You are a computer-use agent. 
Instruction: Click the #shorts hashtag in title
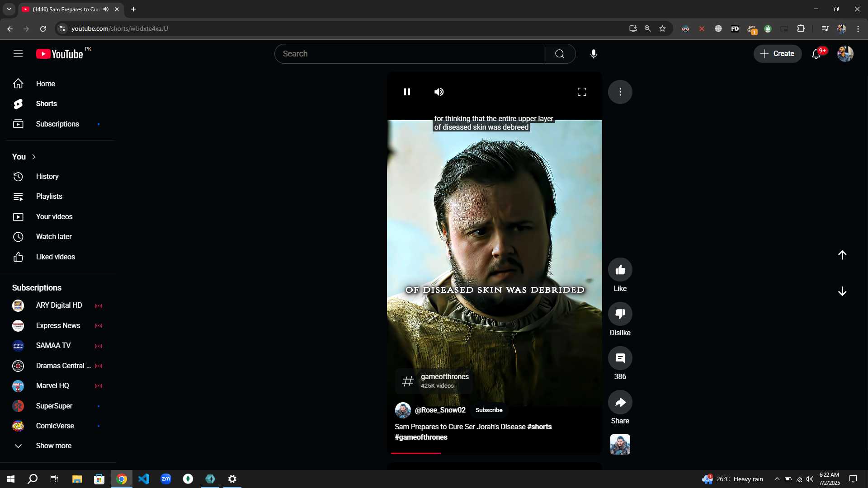coord(539,427)
